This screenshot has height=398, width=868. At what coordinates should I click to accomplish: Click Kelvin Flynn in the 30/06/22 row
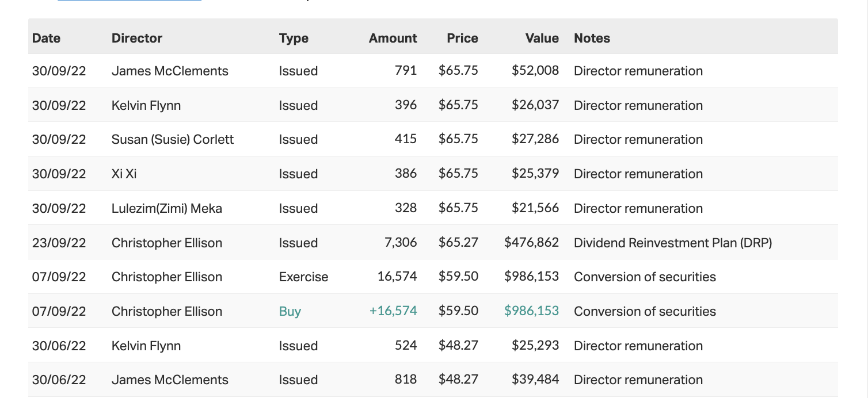(146, 346)
